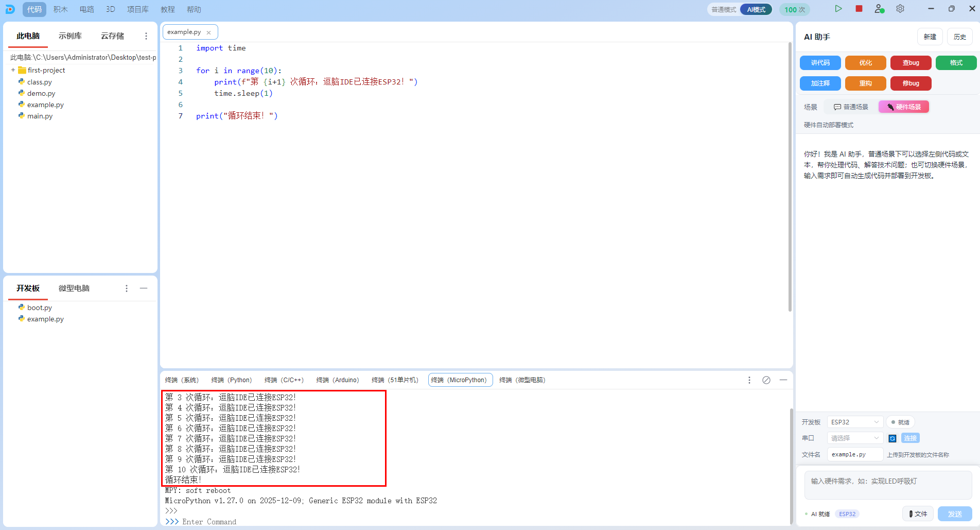The height and width of the screenshot is (530, 980).
Task: Open the 代码 menu
Action: 34,9
